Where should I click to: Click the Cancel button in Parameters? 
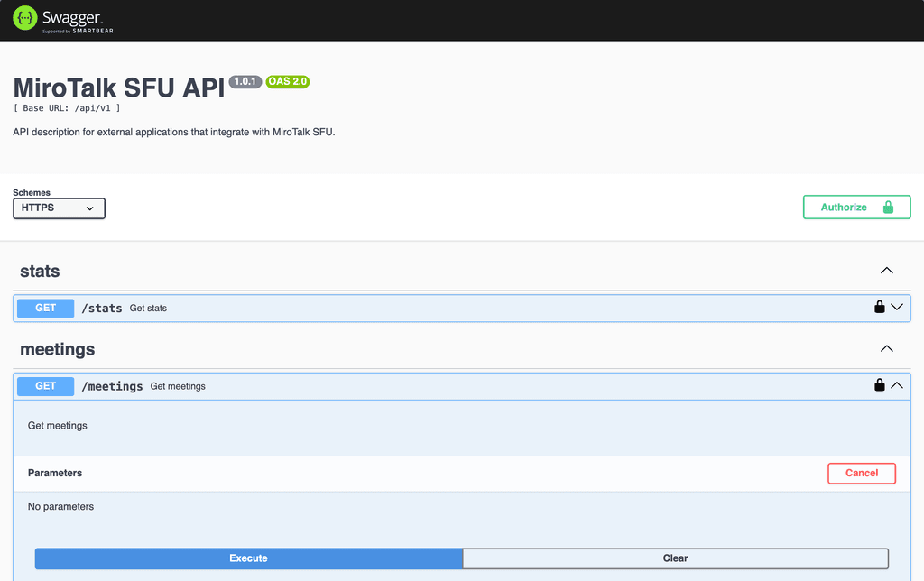[x=861, y=473]
